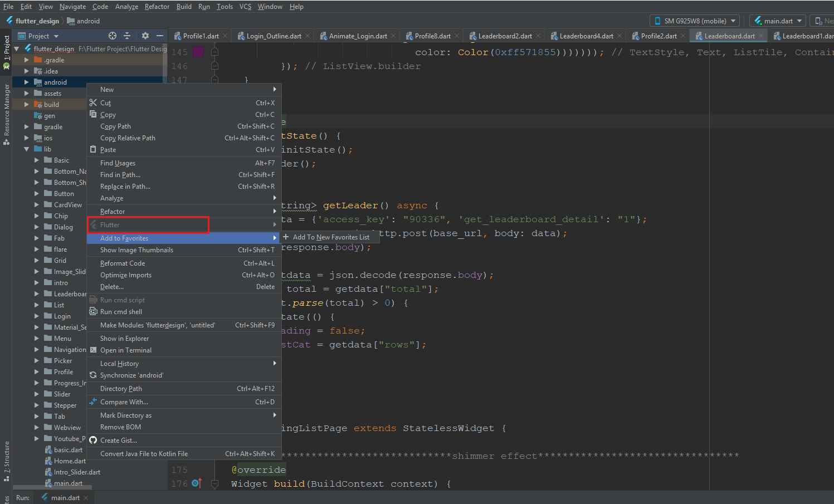Click the collapse all icon in Project panel
The width and height of the screenshot is (834, 504).
[x=127, y=36]
